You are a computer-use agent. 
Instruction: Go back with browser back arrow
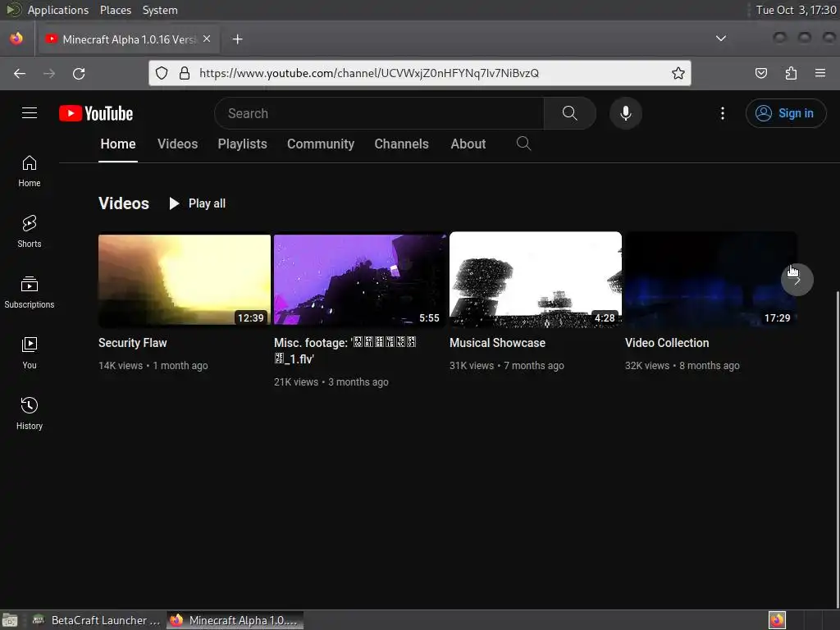point(20,73)
